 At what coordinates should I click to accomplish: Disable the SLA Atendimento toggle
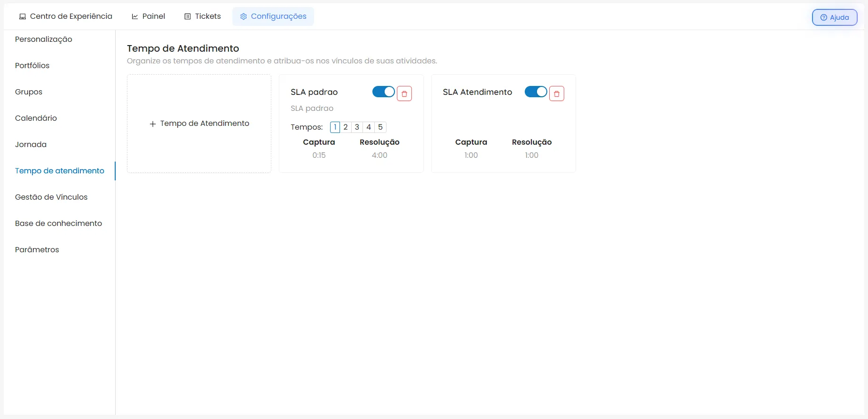point(536,92)
